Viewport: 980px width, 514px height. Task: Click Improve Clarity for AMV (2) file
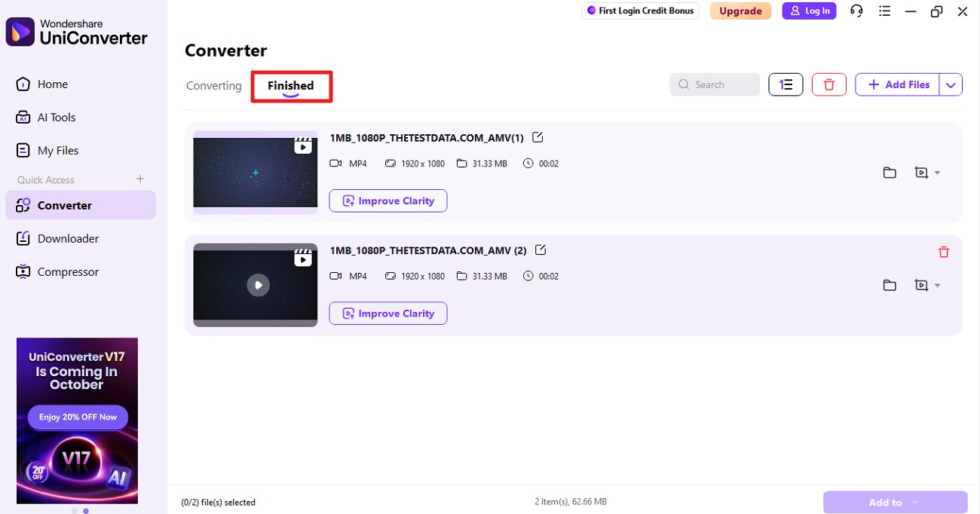pos(388,314)
